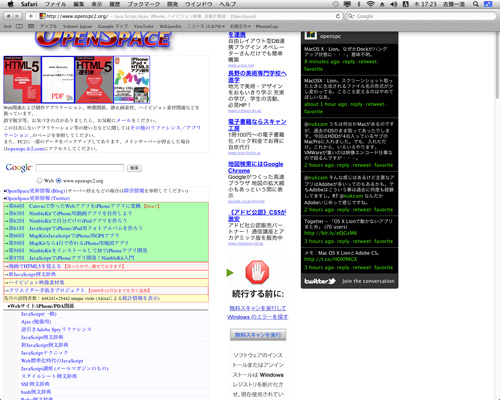
Task: Expand the ニュース bookmarks folder
Action: pos(206,26)
